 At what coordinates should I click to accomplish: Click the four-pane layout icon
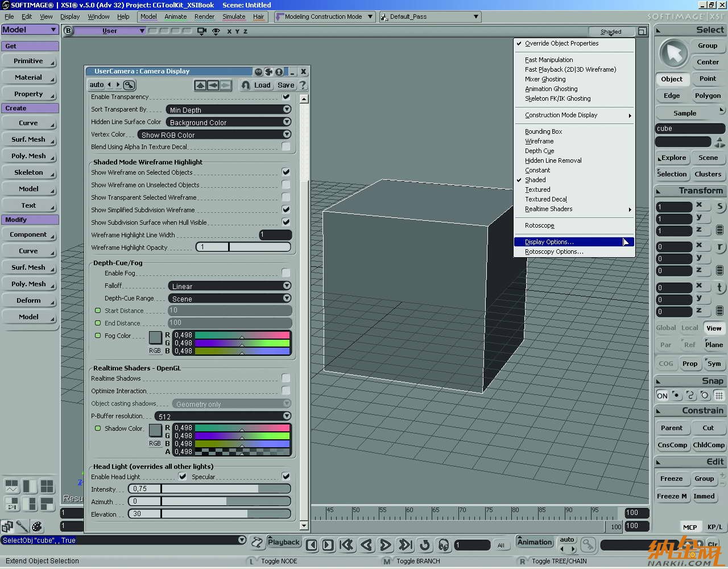click(47, 486)
